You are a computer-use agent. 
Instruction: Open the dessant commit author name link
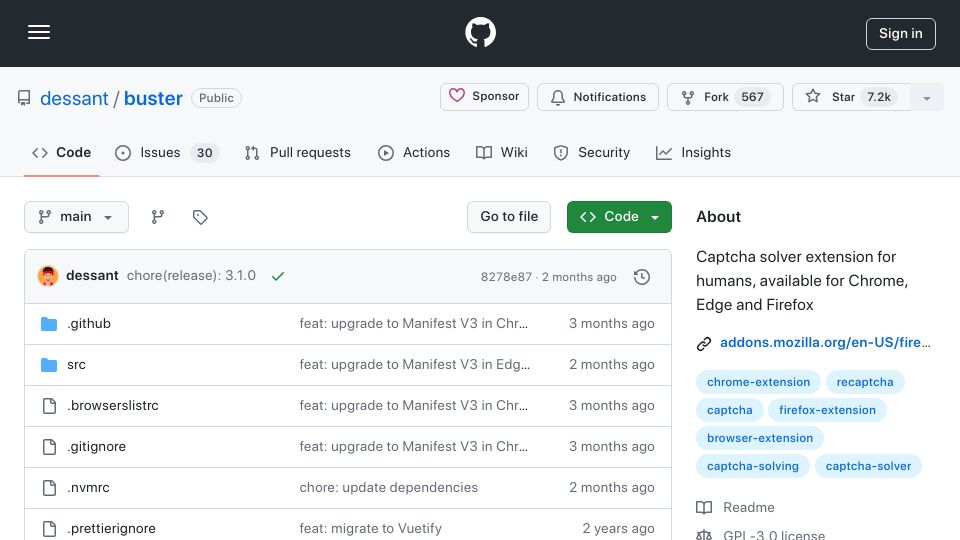coord(92,276)
